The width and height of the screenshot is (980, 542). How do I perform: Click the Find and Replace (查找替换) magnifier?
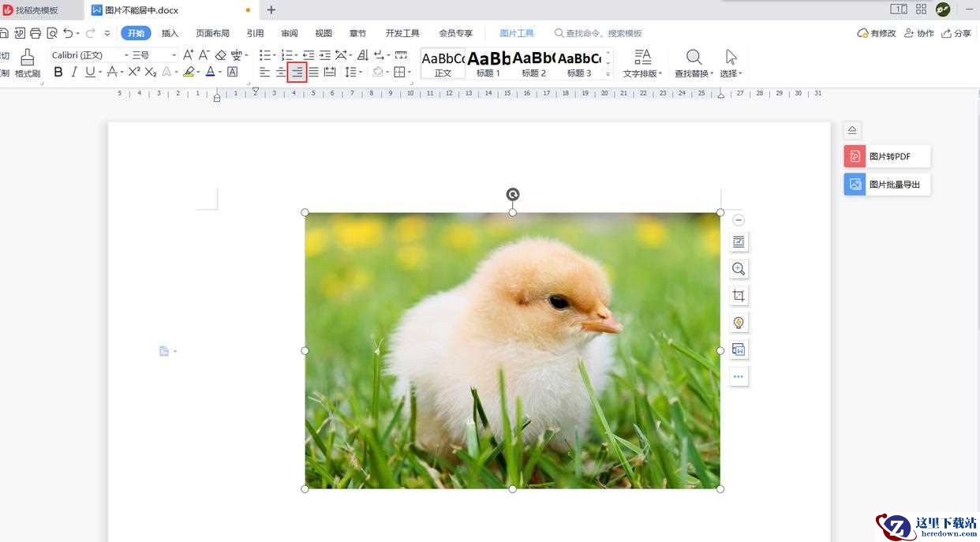(x=694, y=58)
